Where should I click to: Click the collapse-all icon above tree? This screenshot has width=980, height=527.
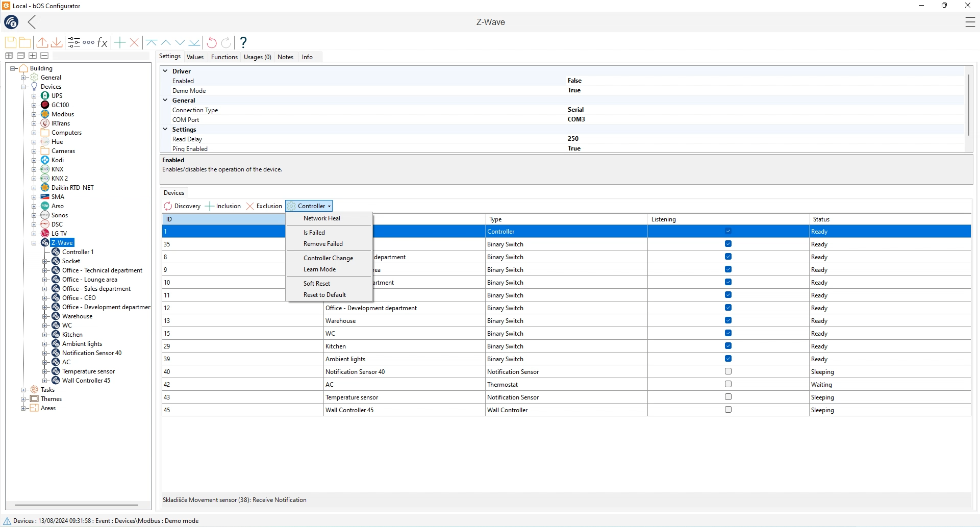pyautogui.click(x=21, y=56)
